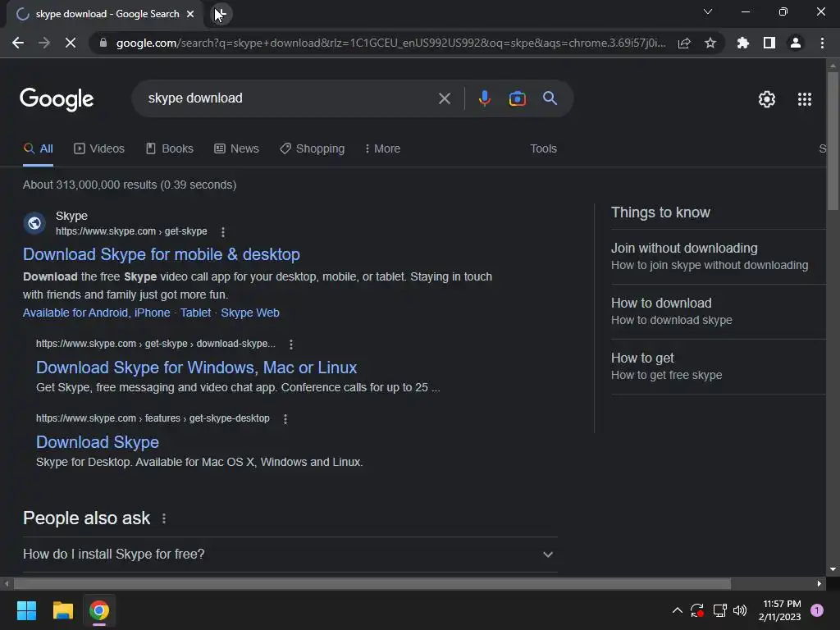Screen dimensions: 840x630
Task: Open the Google apps grid
Action: (805, 99)
